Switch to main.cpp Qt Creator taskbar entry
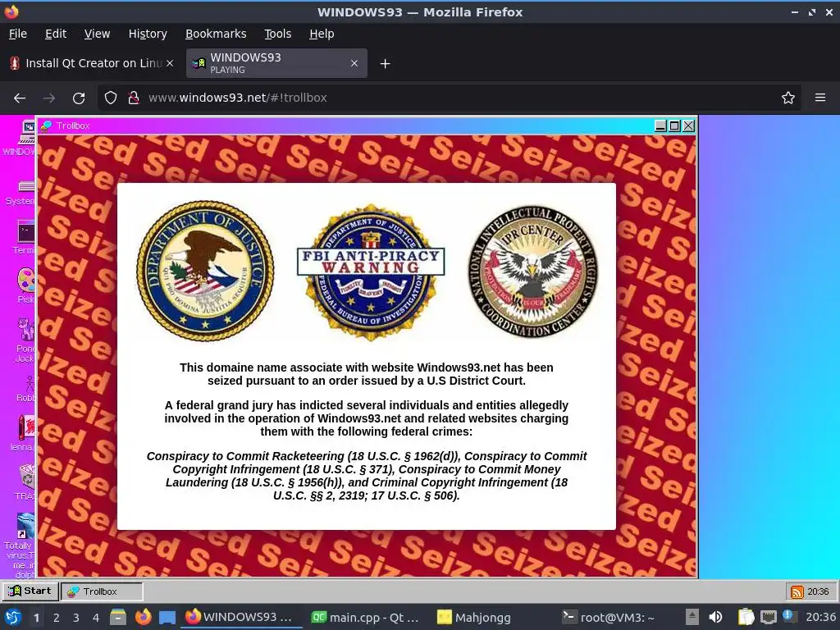Image resolution: width=840 pixels, height=630 pixels. 366,617
